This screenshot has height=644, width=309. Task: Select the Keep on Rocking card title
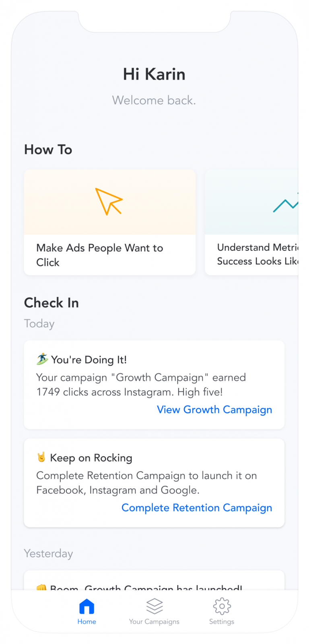91,458
